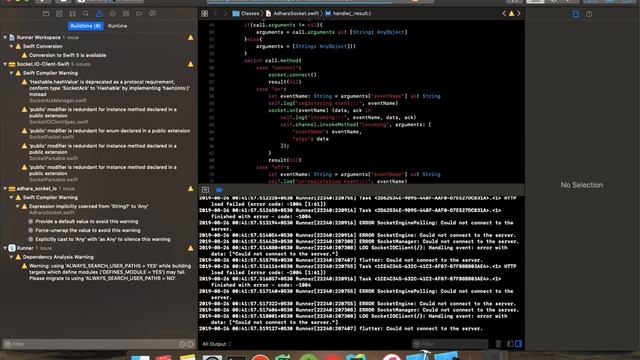Screen dimensions: 640x360
Task: Collapse the Runner Workspace group
Action: pyautogui.click(x=5, y=37)
